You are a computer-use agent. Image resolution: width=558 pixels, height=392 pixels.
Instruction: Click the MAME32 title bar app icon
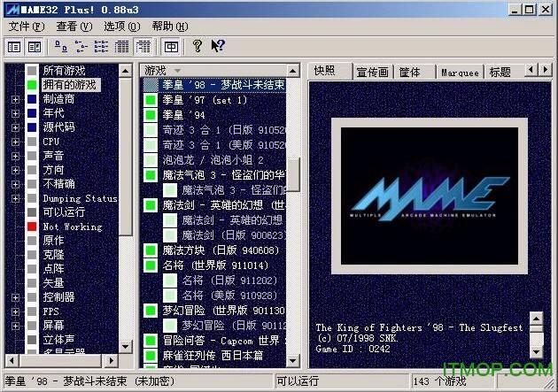tap(13, 9)
